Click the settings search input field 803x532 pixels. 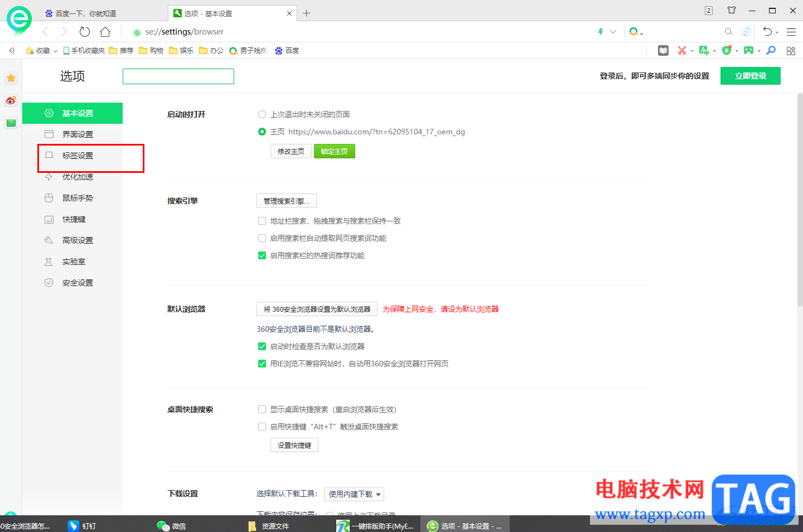click(178, 76)
